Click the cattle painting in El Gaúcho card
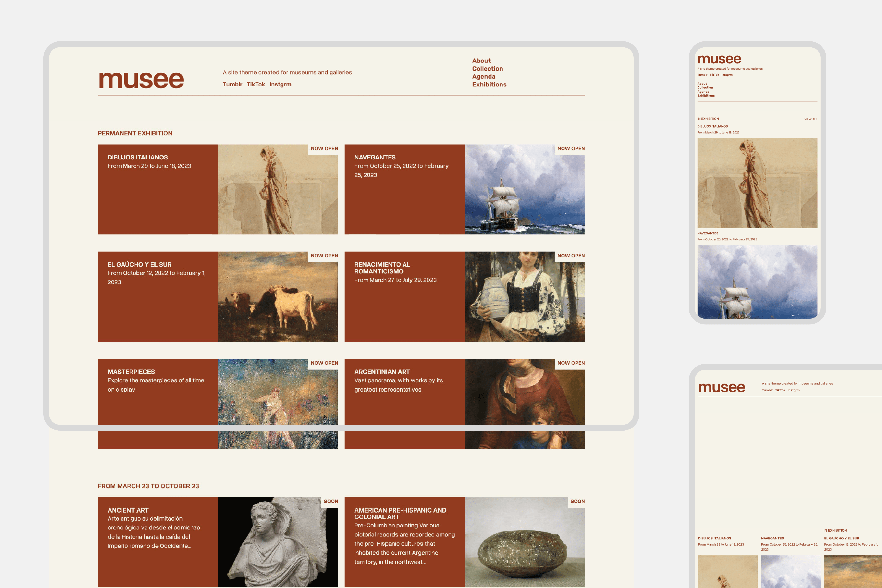 click(x=278, y=296)
